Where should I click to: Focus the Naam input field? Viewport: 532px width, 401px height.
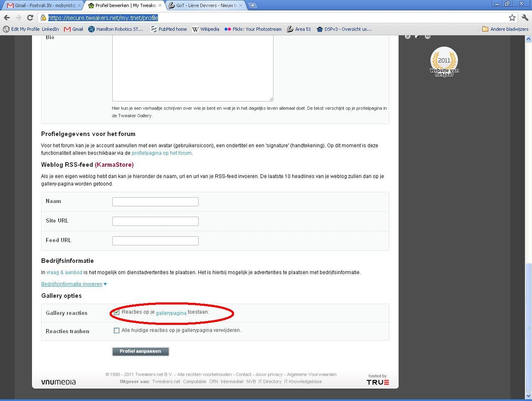155,202
